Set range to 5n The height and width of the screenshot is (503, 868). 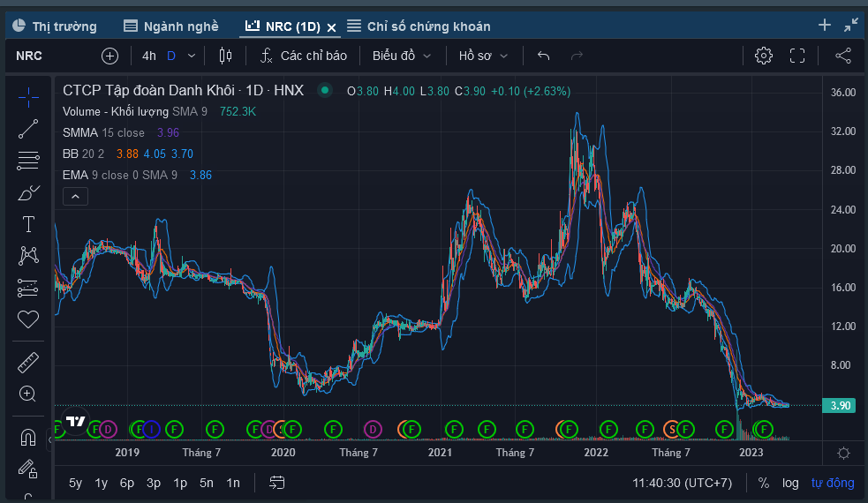tap(207, 483)
